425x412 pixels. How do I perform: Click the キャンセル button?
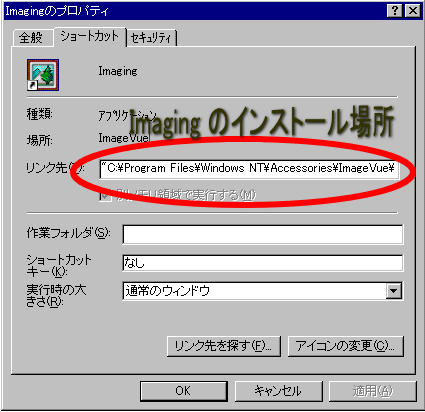coord(278,391)
